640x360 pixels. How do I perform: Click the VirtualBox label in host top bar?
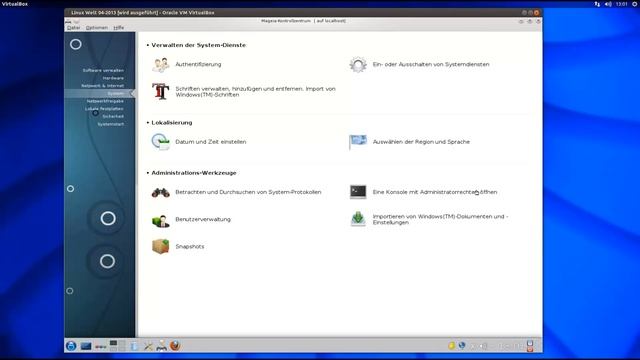click(15, 4)
